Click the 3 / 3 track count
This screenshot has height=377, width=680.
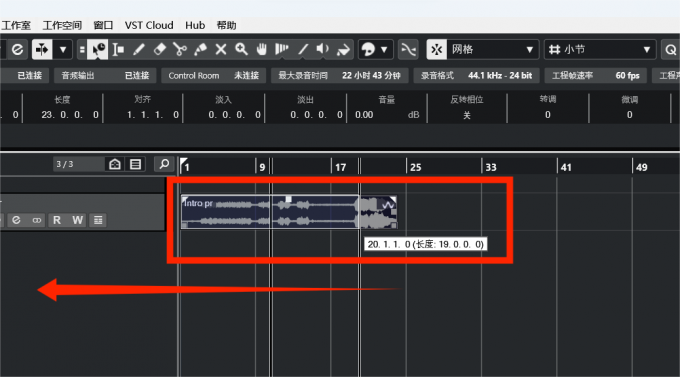[65, 164]
